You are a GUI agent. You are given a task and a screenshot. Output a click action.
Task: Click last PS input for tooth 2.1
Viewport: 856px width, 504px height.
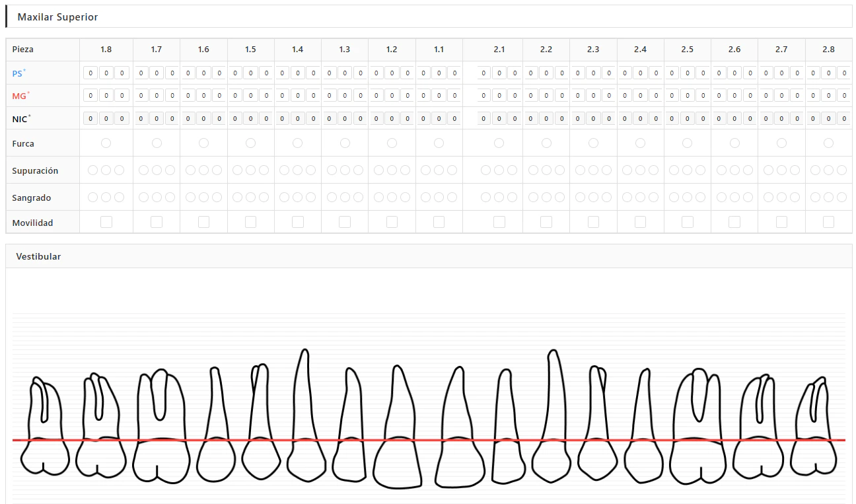[x=515, y=73]
